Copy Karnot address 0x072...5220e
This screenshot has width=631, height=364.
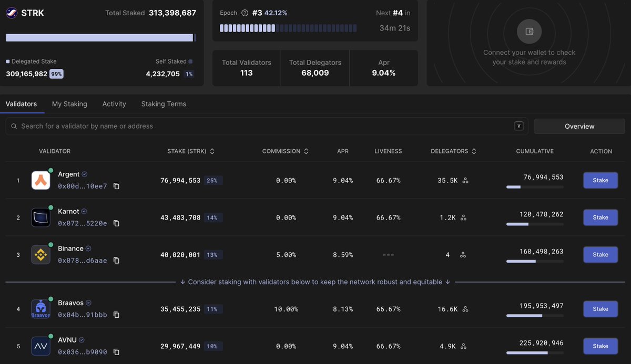click(117, 224)
